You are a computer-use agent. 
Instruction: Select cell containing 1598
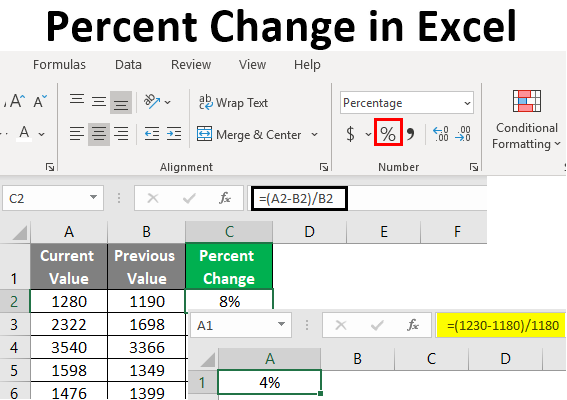(69, 370)
